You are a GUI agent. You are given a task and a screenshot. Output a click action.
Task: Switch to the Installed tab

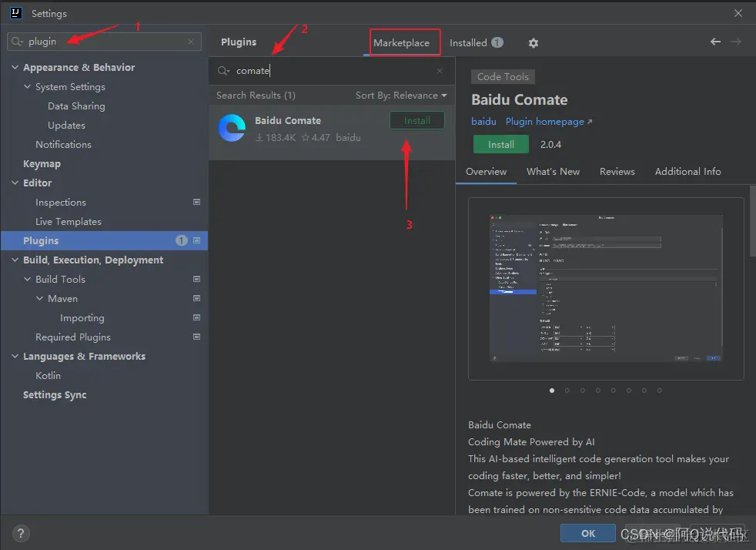pos(476,43)
